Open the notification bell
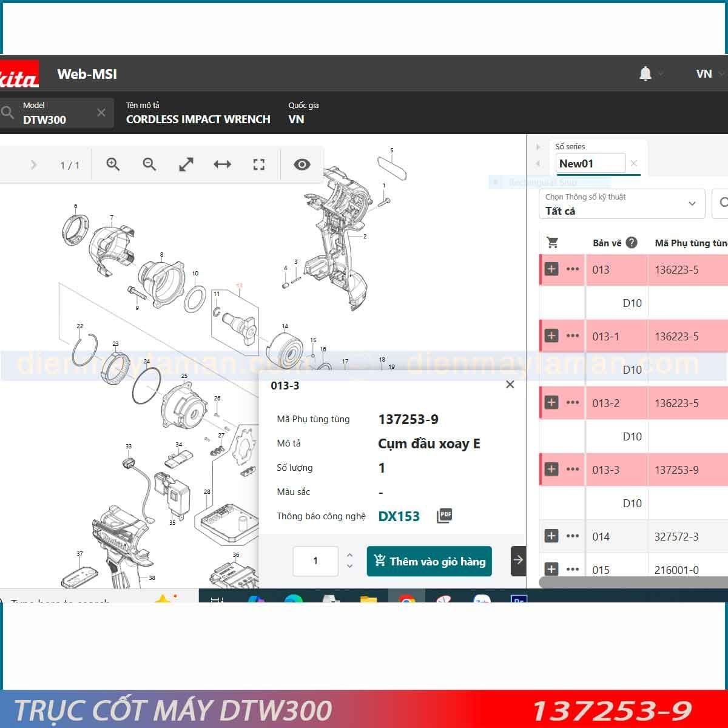 [x=645, y=74]
